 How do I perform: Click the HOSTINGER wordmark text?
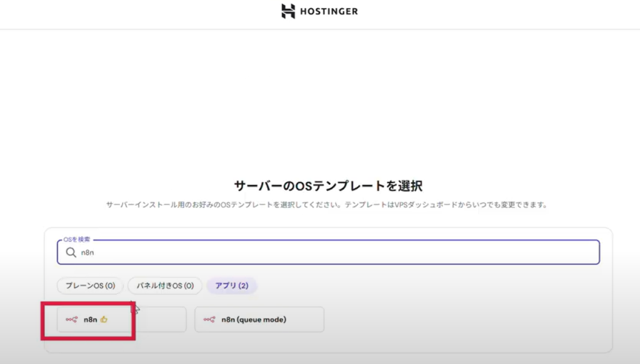pos(329,11)
